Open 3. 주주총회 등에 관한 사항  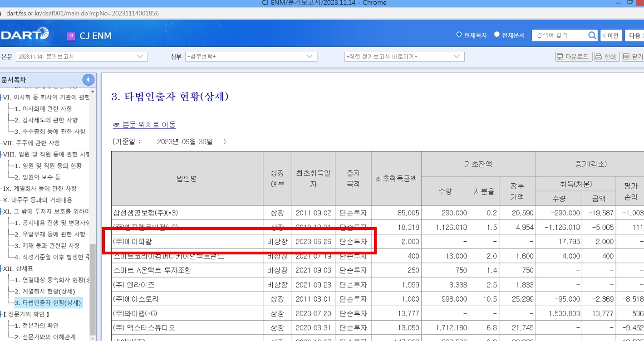[50, 132]
